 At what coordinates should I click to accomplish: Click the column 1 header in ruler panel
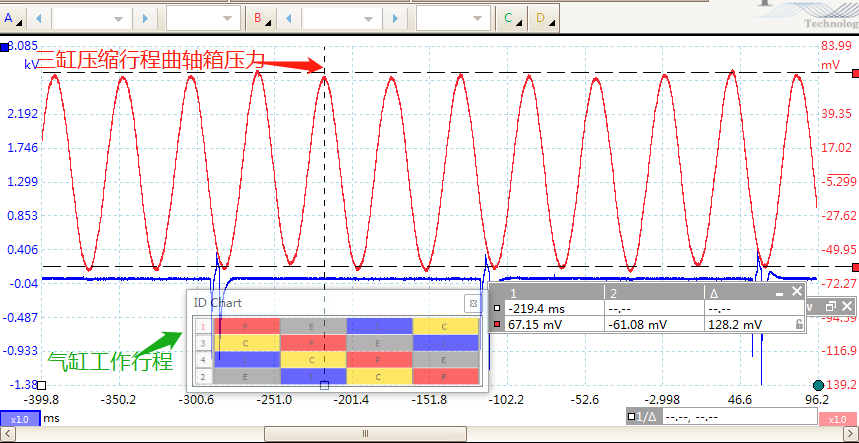(x=554, y=293)
